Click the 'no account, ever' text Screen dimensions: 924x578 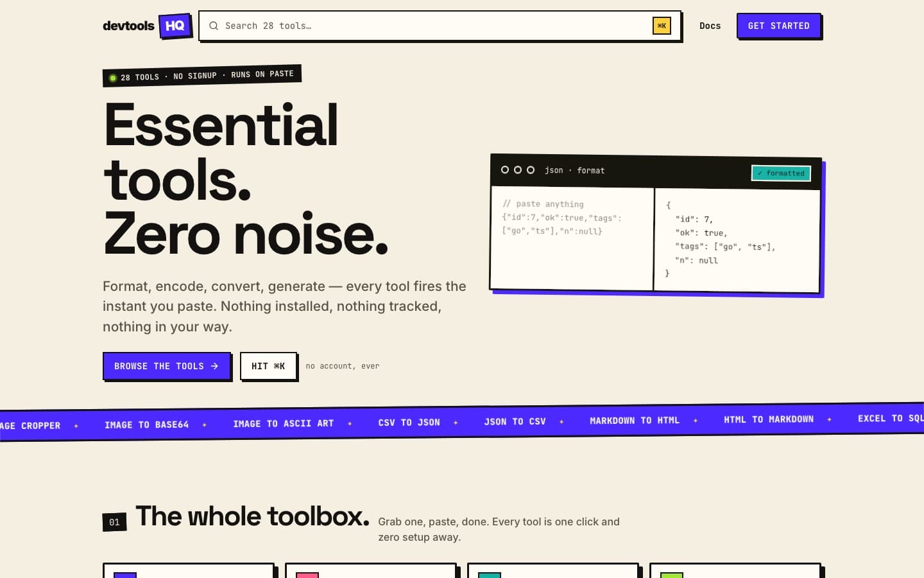coord(342,366)
